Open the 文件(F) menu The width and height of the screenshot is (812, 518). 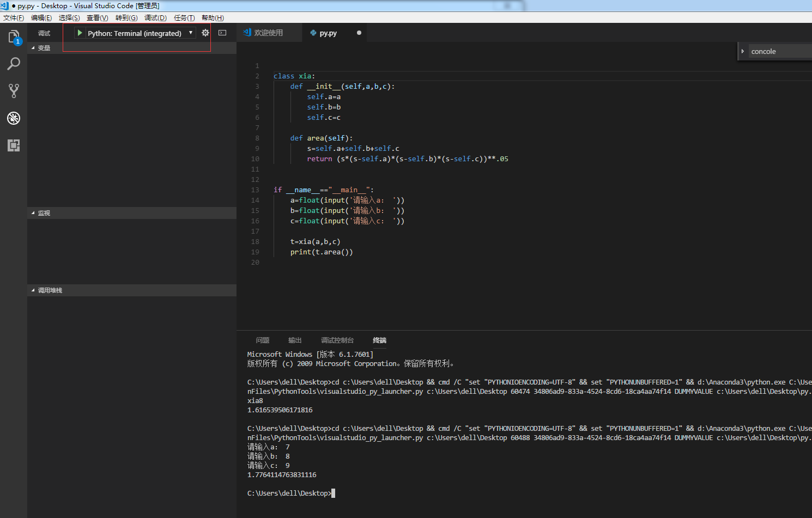click(14, 18)
